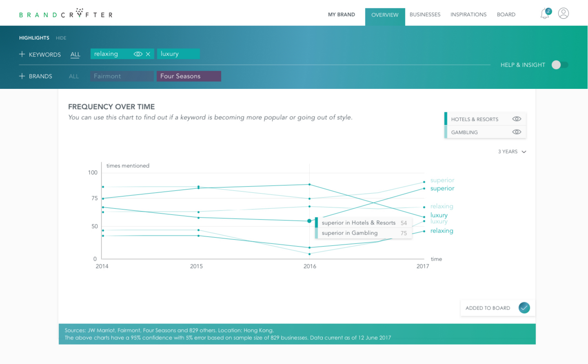This screenshot has width=588, height=364.
Task: Click the plus icon beside Keywords
Action: click(22, 54)
